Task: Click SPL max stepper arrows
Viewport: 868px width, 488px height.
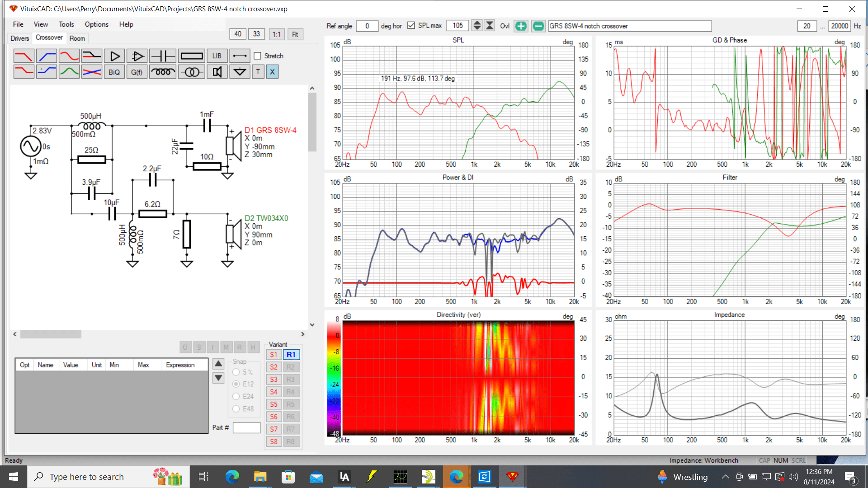Action: coord(477,26)
